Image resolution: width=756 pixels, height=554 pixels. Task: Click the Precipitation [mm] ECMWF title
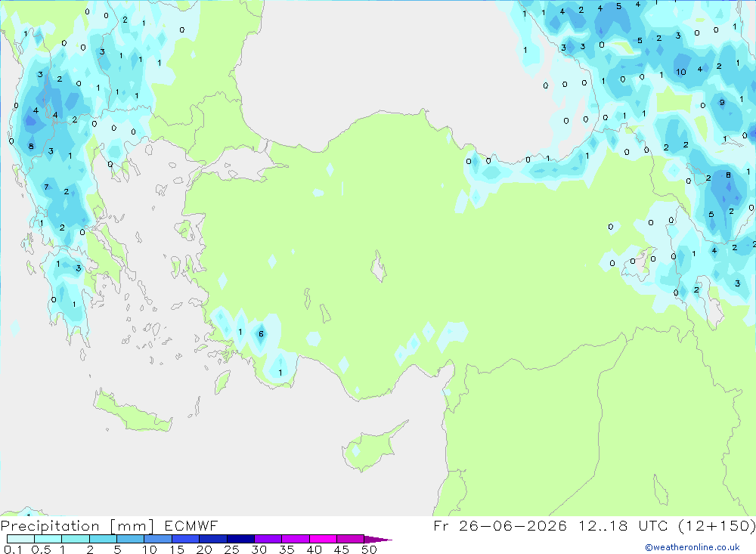point(109,525)
